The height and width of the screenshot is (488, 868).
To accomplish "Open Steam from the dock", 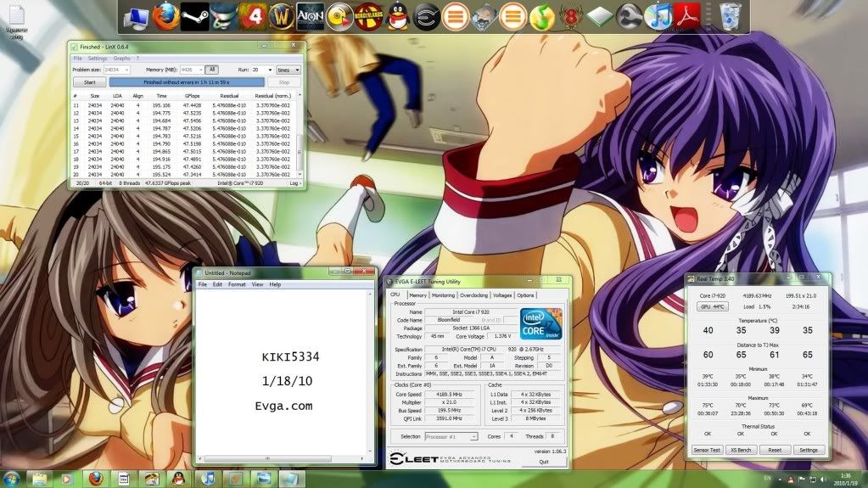I will click(x=196, y=15).
